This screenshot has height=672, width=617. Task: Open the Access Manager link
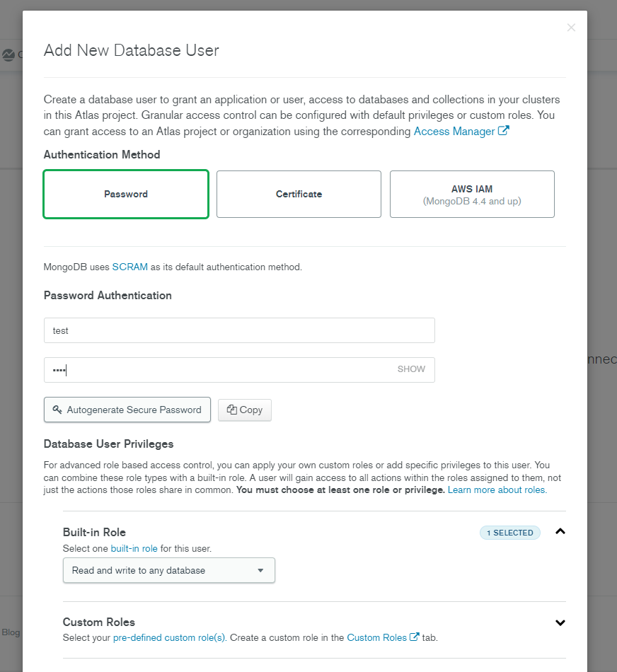tap(454, 132)
